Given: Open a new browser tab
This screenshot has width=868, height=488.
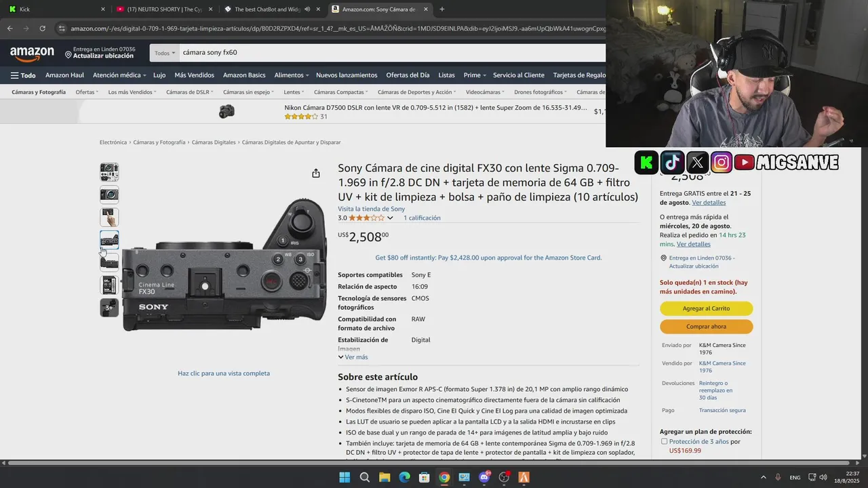Looking at the screenshot, I should [x=442, y=9].
